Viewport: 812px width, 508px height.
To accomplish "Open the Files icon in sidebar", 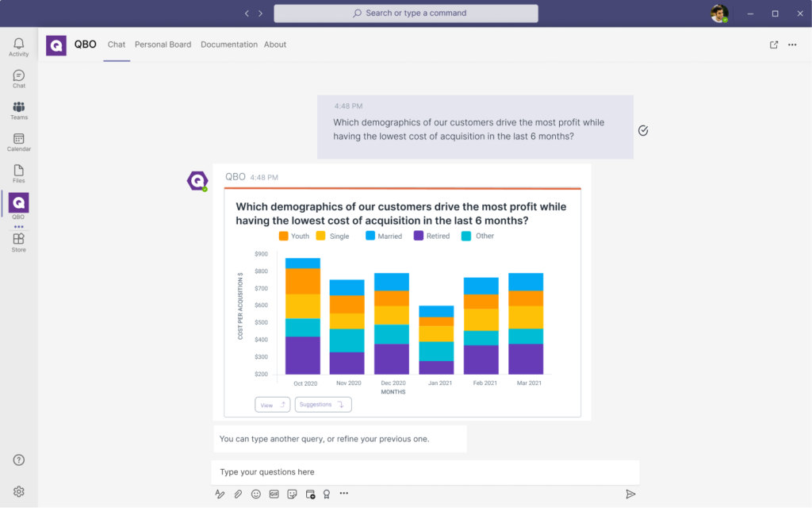I will point(18,174).
